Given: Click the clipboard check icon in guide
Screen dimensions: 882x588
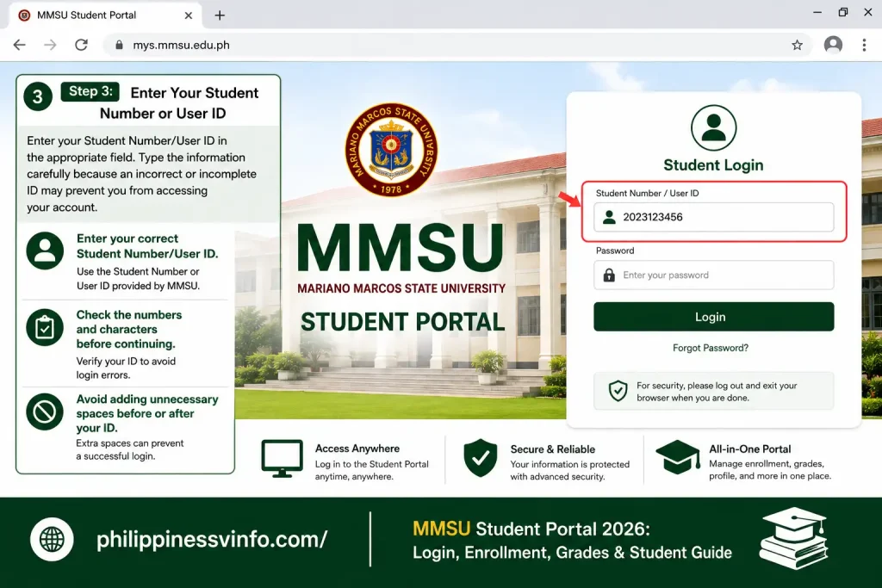Looking at the screenshot, I should (x=45, y=328).
